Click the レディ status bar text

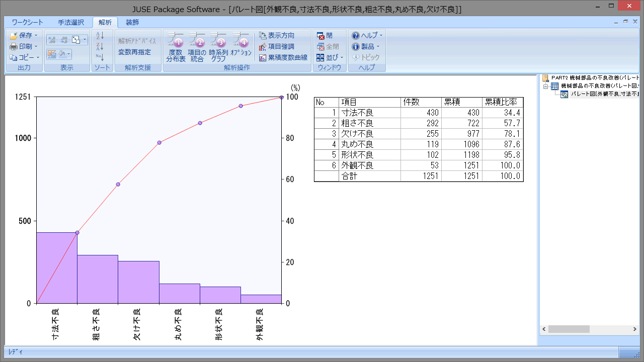coord(15,352)
